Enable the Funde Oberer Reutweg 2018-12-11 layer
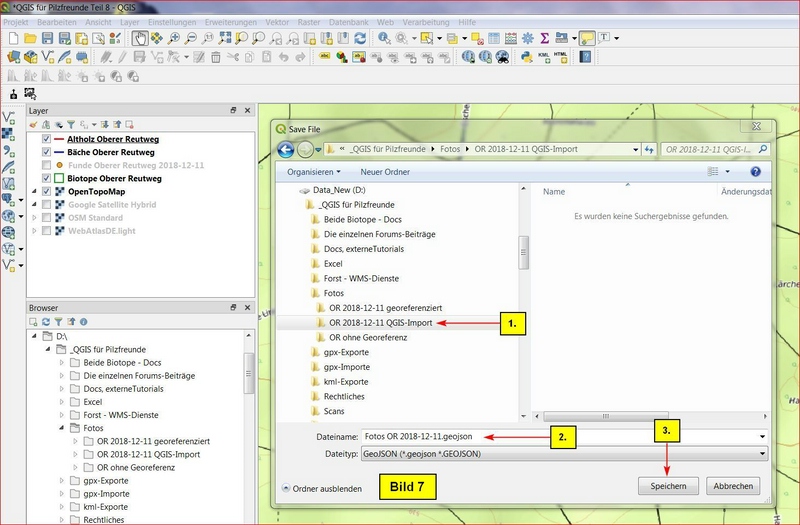 pos(46,165)
